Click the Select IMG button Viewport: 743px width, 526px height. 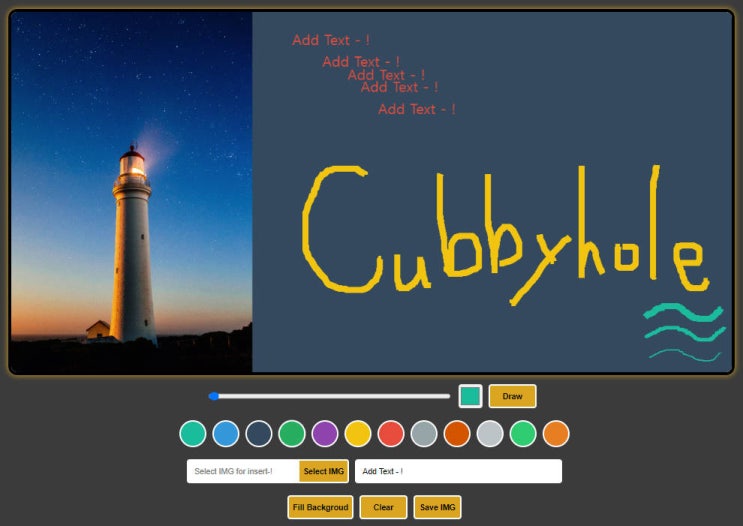pos(324,471)
